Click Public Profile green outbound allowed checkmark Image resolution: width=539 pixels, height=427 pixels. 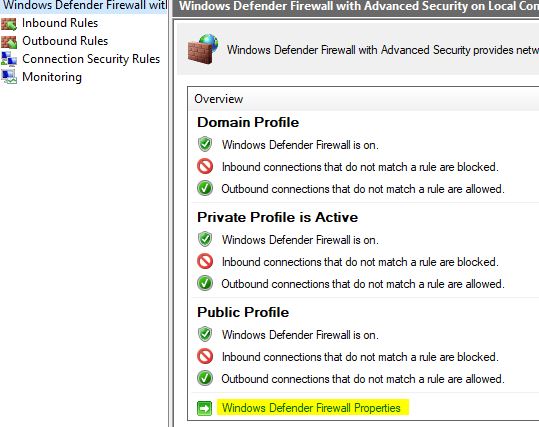[x=205, y=378]
